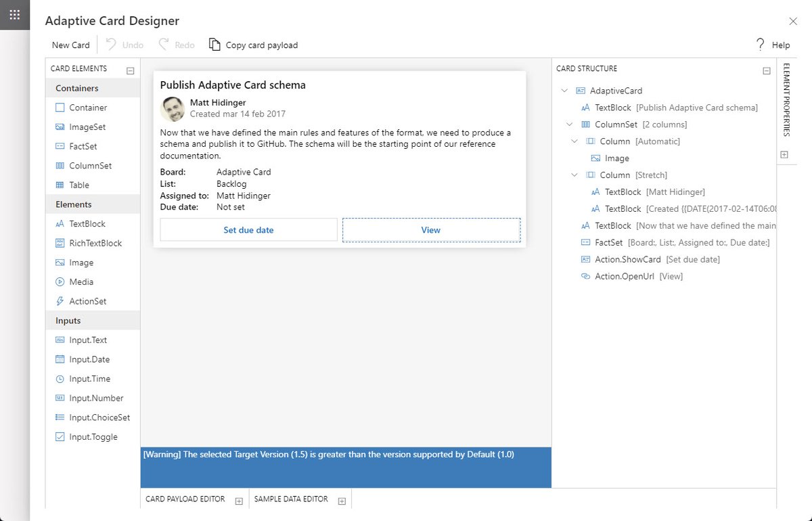Select the Input.ChoiceSet element icon
The height and width of the screenshot is (521, 812).
[x=60, y=417]
